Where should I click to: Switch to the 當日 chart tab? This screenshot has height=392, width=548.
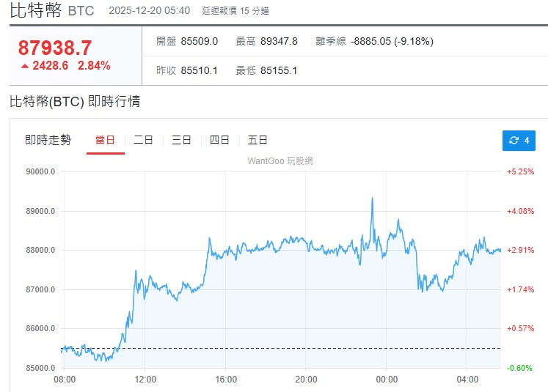pyautogui.click(x=105, y=140)
